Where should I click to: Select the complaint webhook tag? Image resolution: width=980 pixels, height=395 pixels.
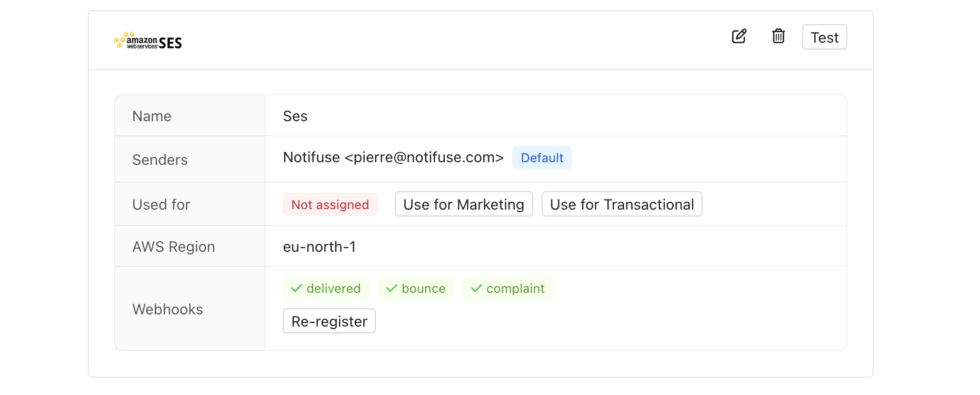507,288
